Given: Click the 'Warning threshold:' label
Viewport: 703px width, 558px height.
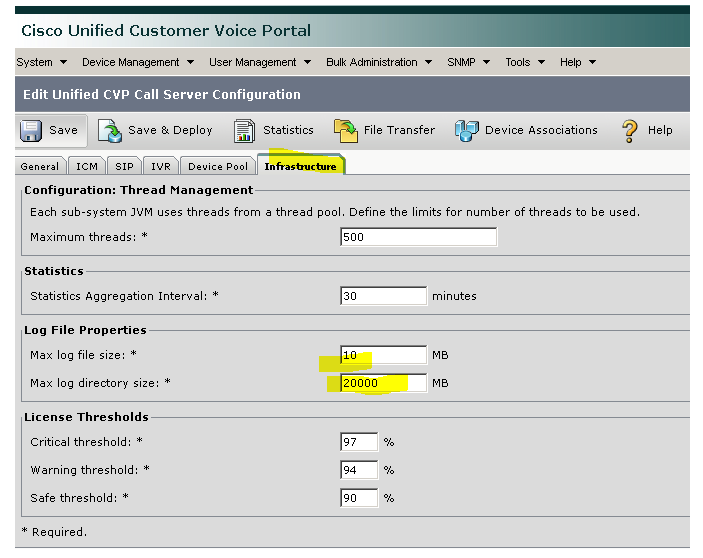Looking at the screenshot, I should coord(84,470).
